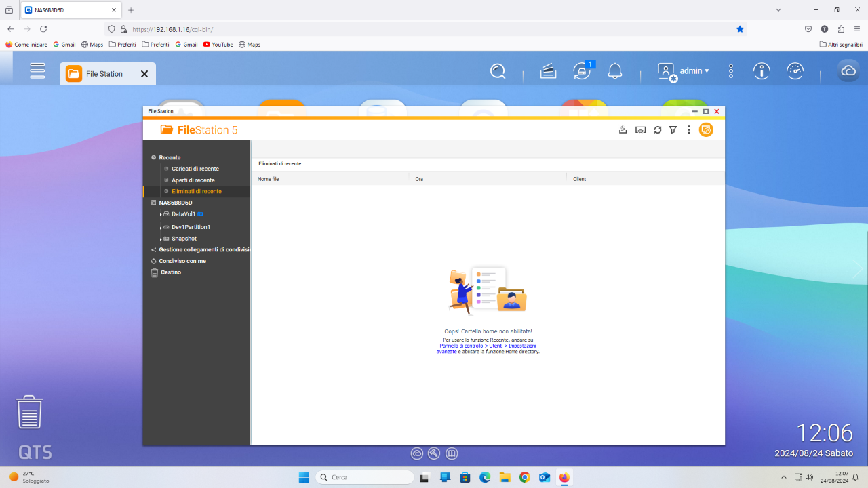This screenshot has width=868, height=488.
Task: Open remote mount icon in File Station toolbar
Action: (x=640, y=130)
